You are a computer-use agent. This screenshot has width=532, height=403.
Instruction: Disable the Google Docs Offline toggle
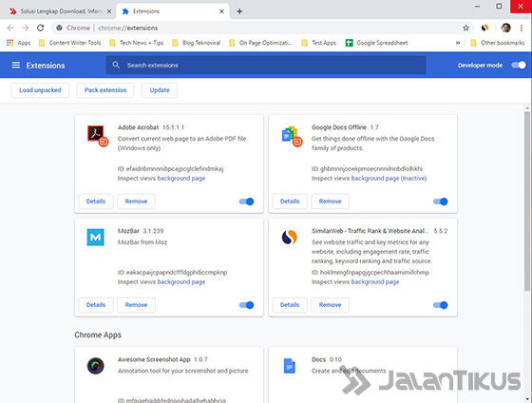[x=441, y=201]
